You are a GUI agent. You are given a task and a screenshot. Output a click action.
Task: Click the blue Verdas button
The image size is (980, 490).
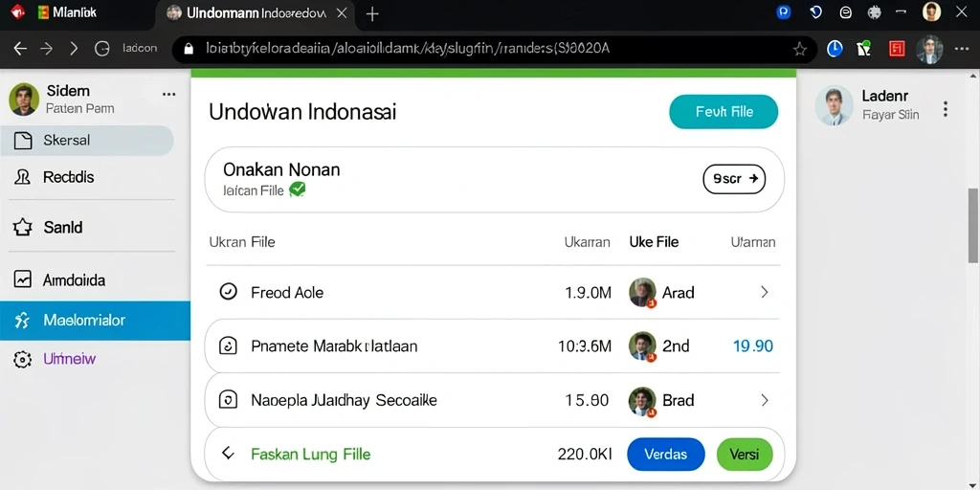tap(666, 455)
